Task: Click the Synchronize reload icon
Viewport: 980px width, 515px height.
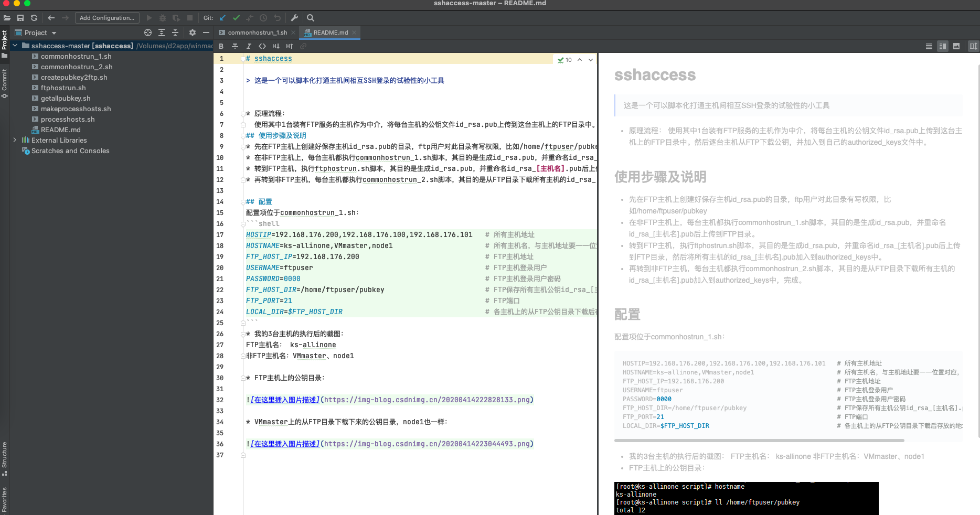Action: click(34, 18)
